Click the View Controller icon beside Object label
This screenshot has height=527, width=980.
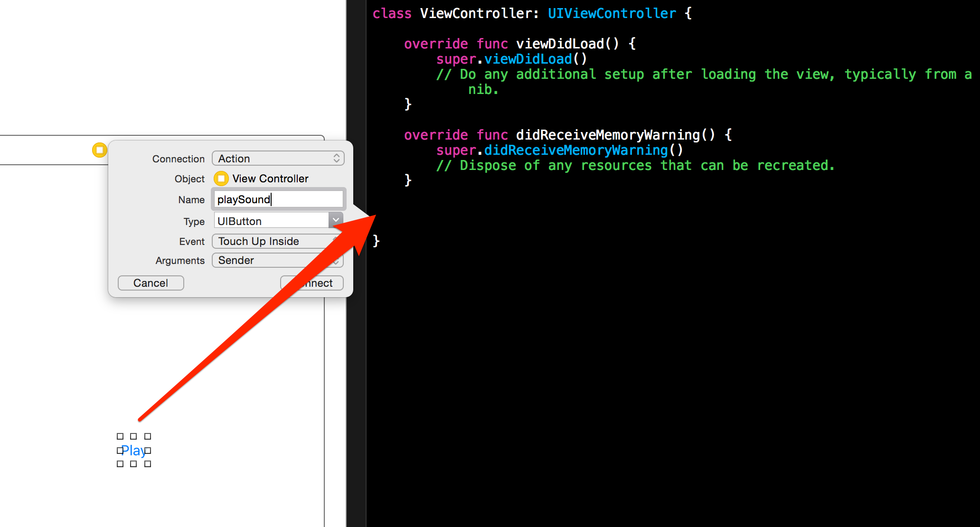click(221, 179)
